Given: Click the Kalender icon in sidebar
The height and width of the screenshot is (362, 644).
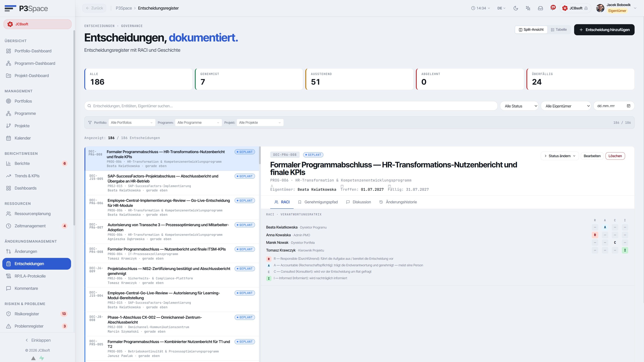Looking at the screenshot, I should click(9, 138).
